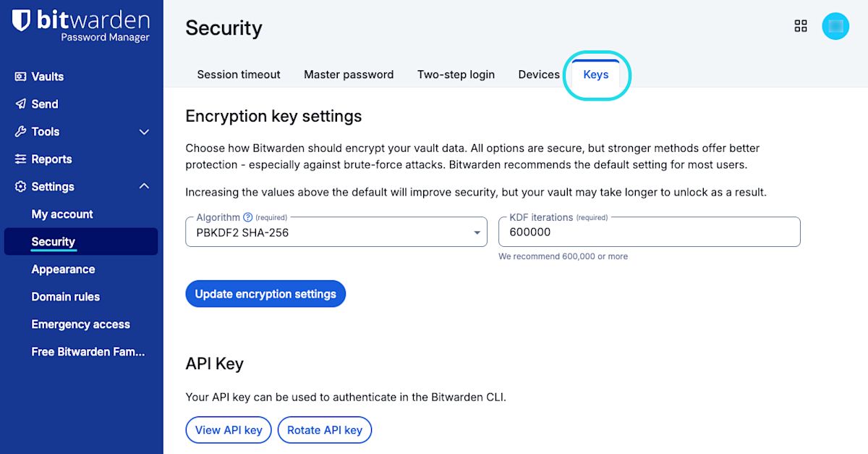Open the apps grid icon top right

click(x=800, y=25)
